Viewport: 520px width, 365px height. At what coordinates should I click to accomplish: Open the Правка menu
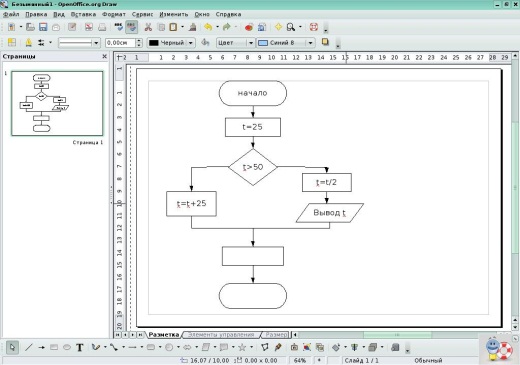(x=36, y=14)
